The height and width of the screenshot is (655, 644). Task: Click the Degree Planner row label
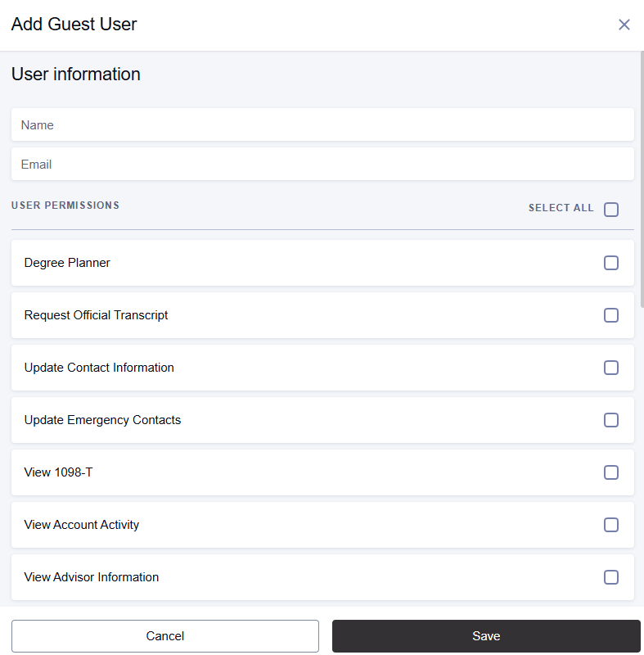(x=67, y=263)
